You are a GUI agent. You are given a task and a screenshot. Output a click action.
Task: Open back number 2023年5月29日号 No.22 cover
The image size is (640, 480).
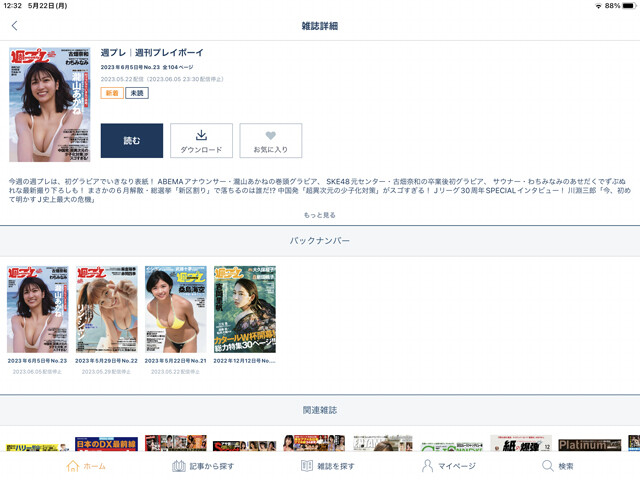[107, 309]
